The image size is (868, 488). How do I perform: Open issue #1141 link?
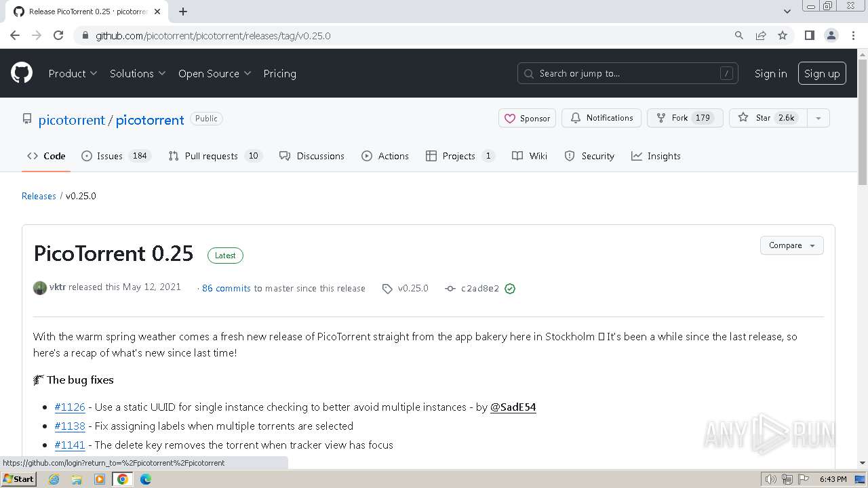tap(70, 445)
